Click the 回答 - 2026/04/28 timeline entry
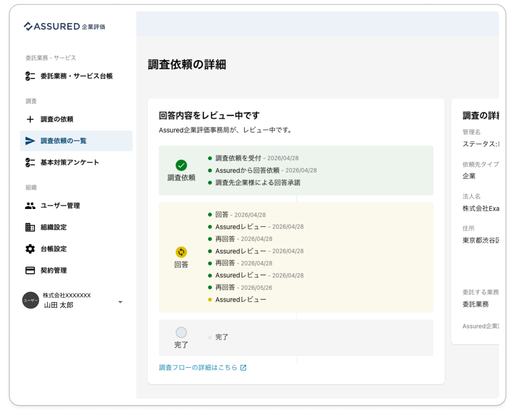This screenshot has height=416, width=532. pyautogui.click(x=241, y=215)
